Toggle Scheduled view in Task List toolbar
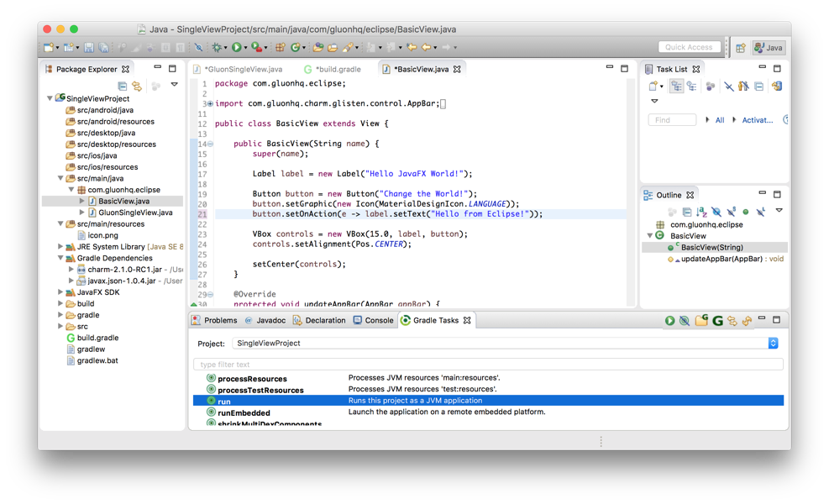This screenshot has width=829, height=504. (x=691, y=87)
